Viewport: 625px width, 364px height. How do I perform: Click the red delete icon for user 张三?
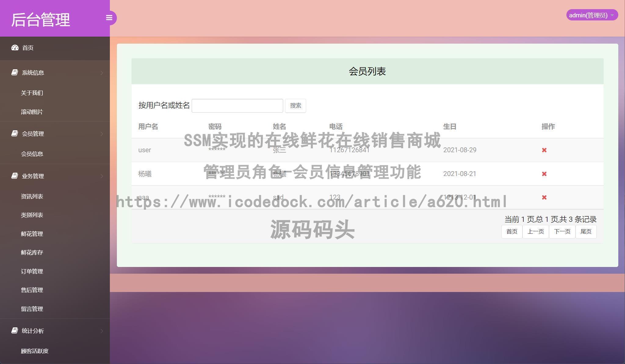coord(544,150)
